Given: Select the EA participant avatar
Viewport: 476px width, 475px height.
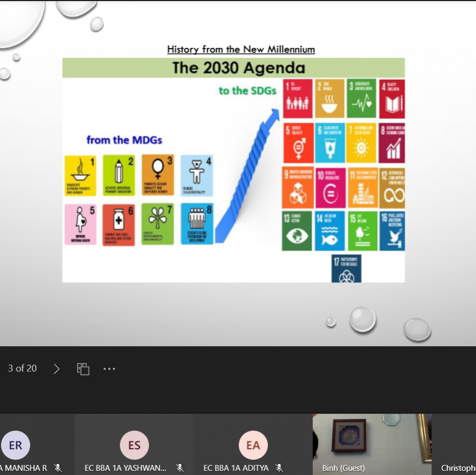Looking at the screenshot, I should [253, 445].
